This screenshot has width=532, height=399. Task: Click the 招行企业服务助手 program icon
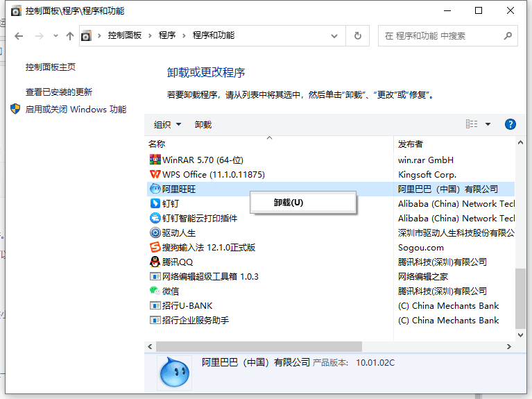(x=155, y=320)
